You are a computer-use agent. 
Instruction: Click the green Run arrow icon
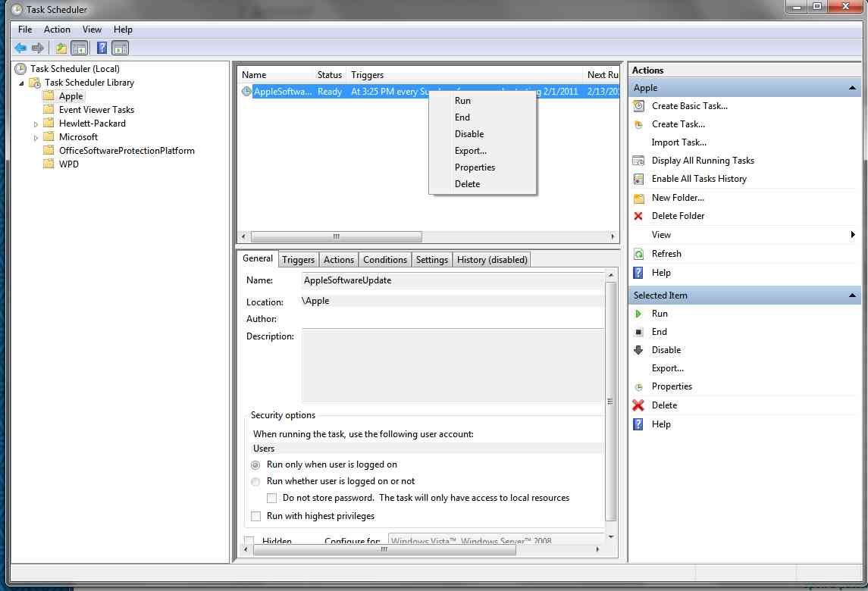click(638, 314)
